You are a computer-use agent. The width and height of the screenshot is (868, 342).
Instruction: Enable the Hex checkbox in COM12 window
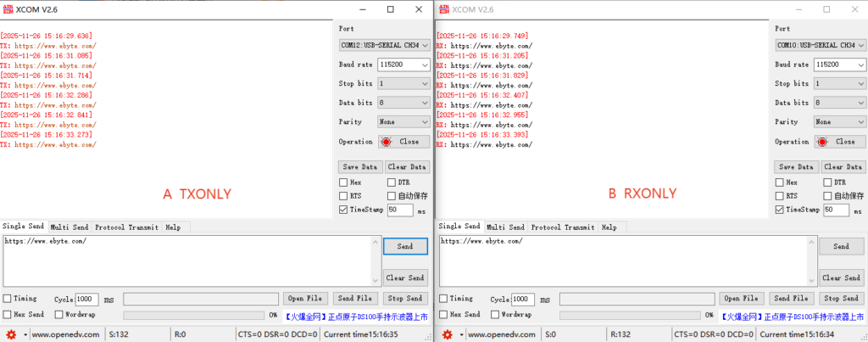[x=343, y=182]
